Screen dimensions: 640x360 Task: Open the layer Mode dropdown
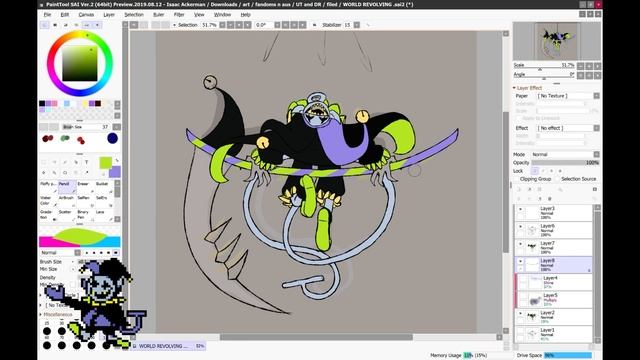[x=597, y=154]
